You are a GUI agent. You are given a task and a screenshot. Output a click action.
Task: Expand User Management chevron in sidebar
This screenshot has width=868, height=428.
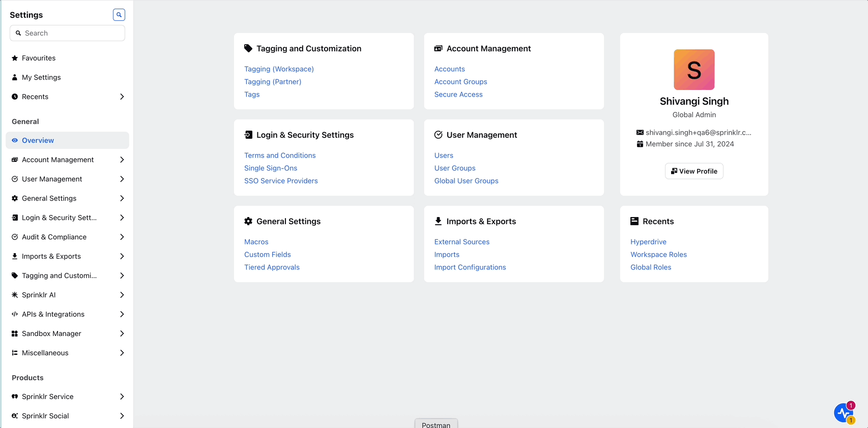(x=122, y=179)
